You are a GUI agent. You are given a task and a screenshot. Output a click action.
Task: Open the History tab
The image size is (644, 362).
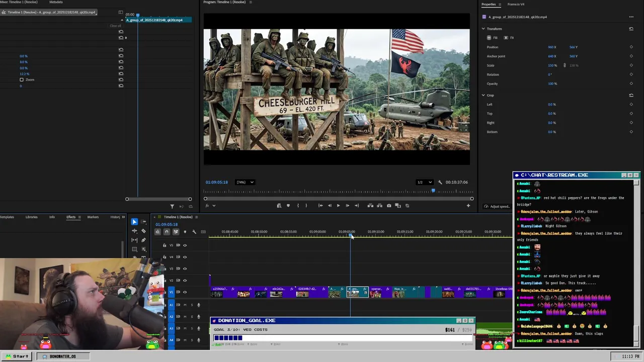[x=115, y=217]
